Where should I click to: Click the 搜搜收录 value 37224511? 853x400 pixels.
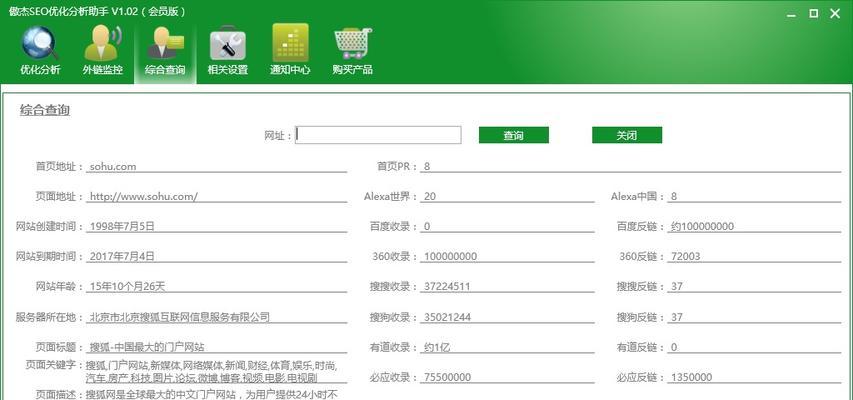coord(447,286)
